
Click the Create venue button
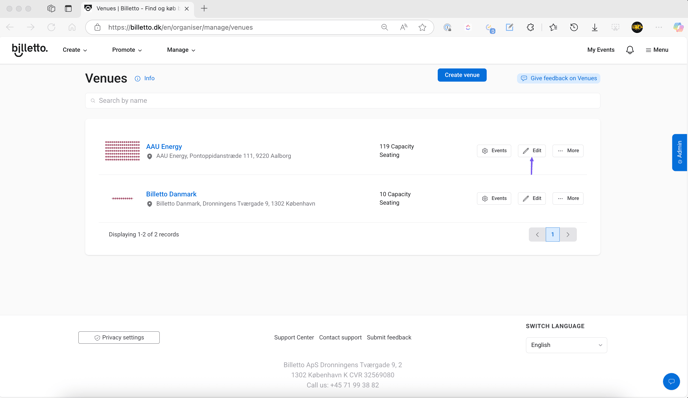(462, 75)
